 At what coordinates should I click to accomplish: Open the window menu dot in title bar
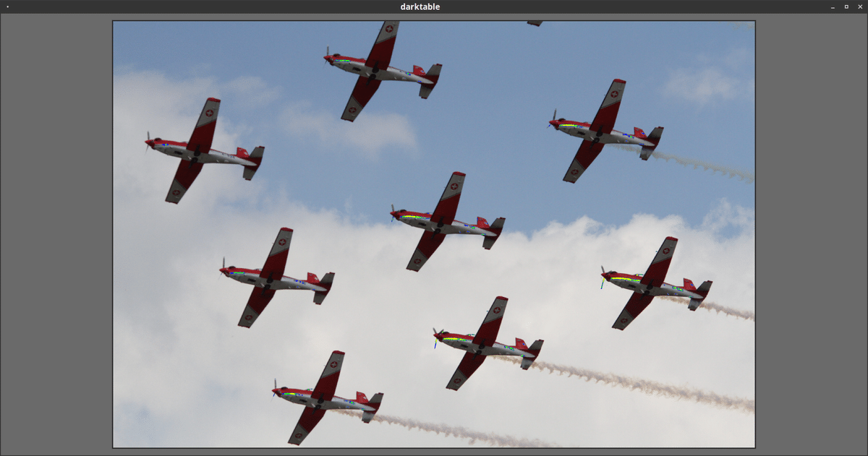pos(7,7)
